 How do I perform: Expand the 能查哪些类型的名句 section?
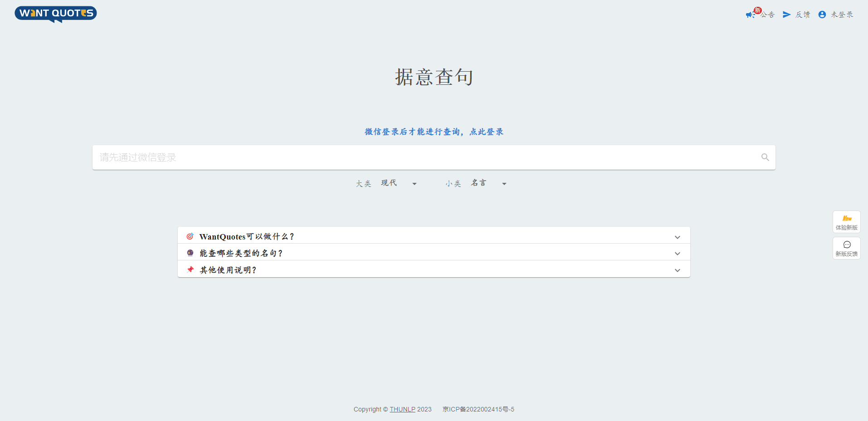point(678,253)
